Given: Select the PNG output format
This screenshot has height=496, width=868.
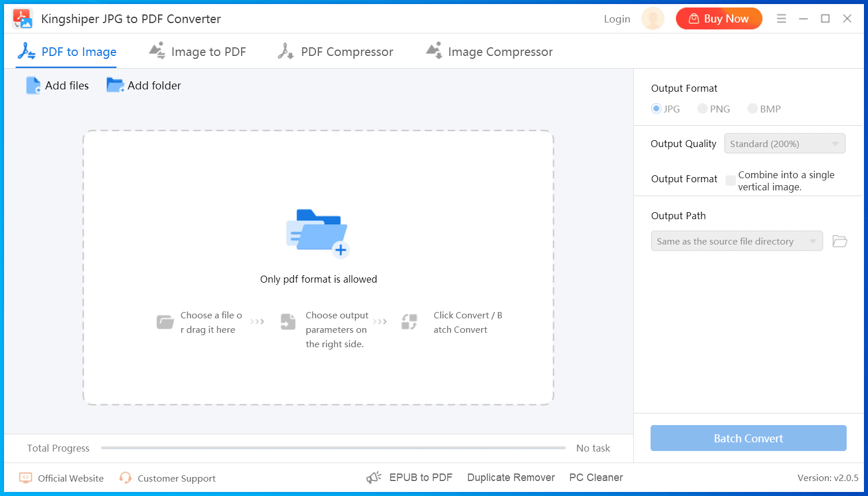Looking at the screenshot, I should (702, 108).
